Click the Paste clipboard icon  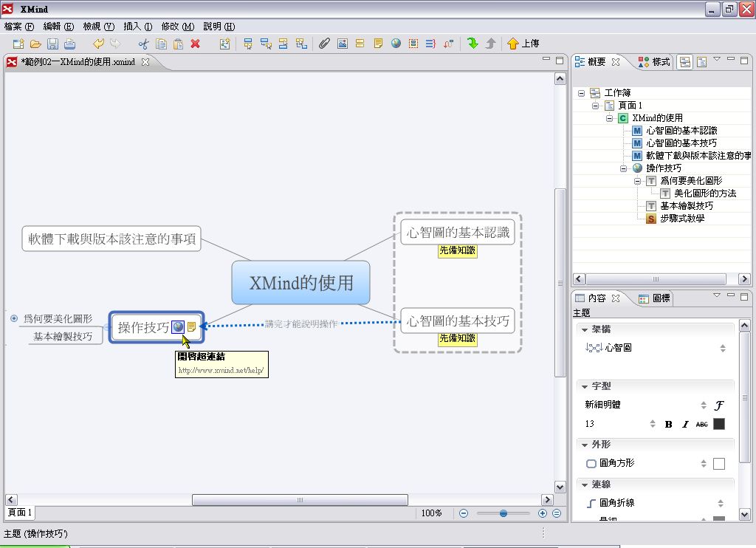tap(179, 44)
